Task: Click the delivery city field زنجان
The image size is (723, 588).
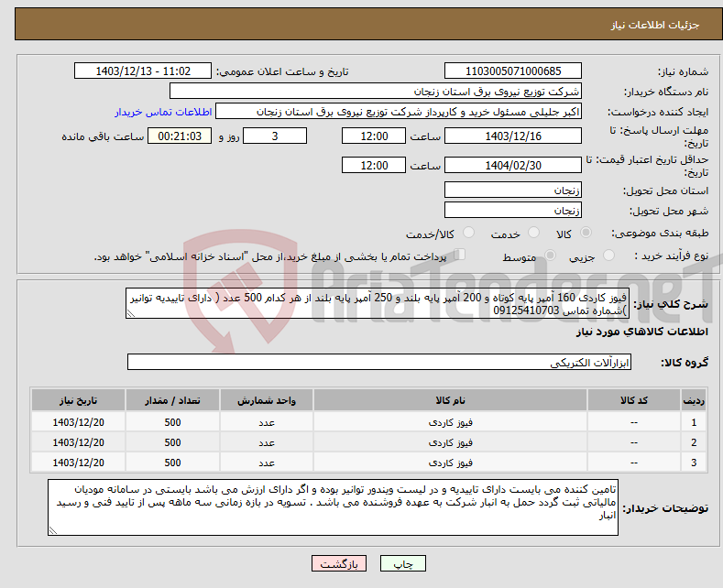Action: (513, 210)
